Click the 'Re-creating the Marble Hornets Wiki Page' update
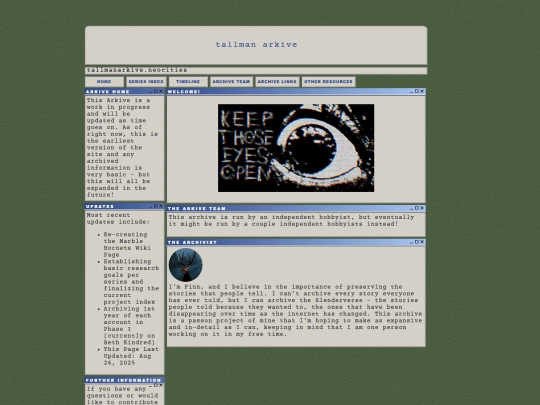 pyautogui.click(x=127, y=245)
